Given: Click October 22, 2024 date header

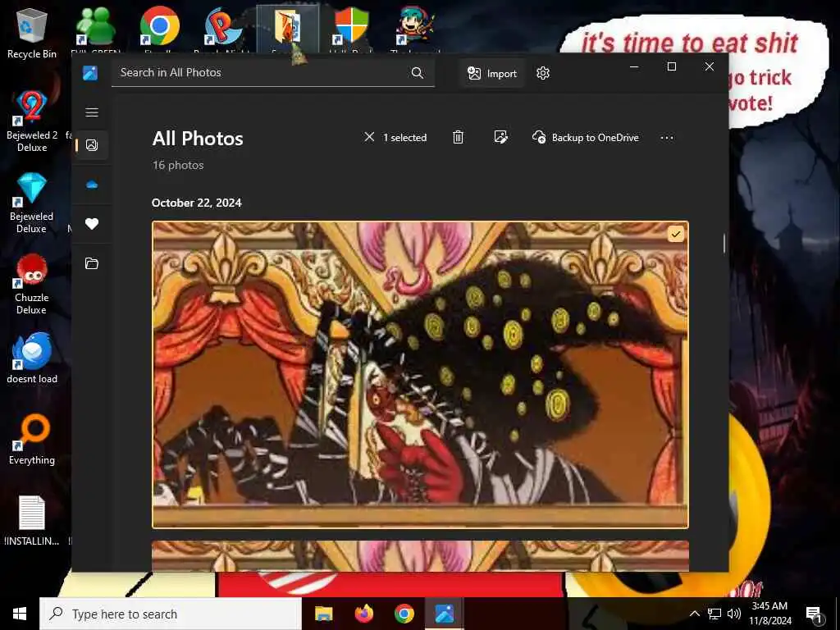Looking at the screenshot, I should click(x=197, y=203).
